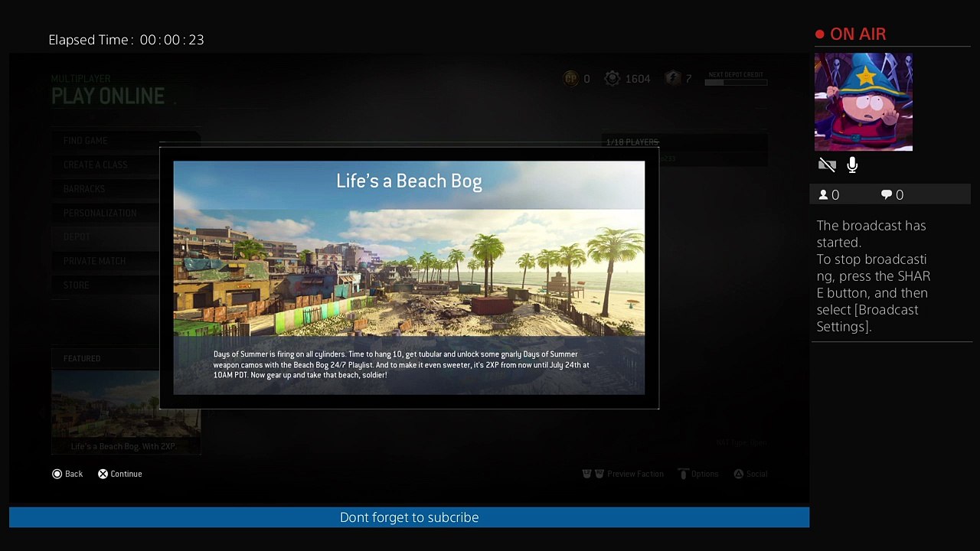Click the Continue label in the dialog
Viewport: 980px width, 551px height.
126,474
